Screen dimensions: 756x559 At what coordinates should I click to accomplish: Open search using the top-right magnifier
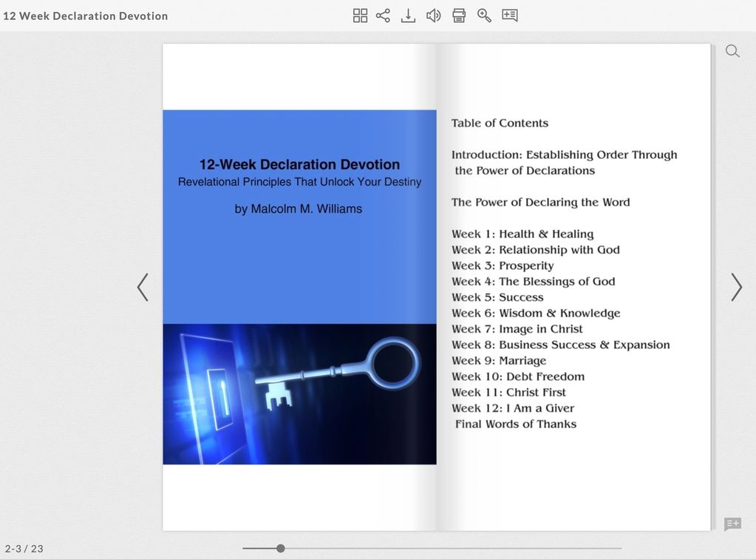pos(732,50)
